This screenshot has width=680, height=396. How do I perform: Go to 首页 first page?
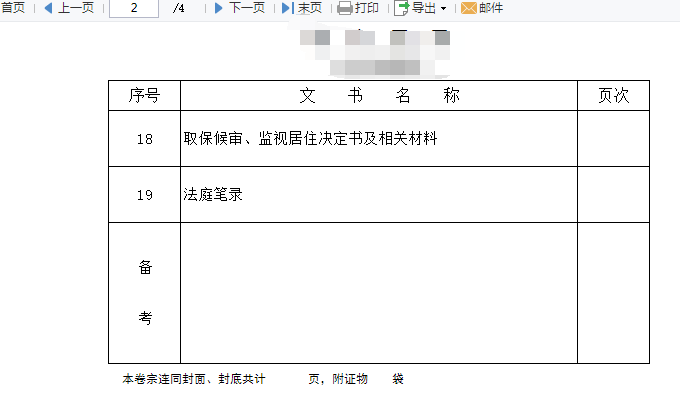[x=13, y=8]
